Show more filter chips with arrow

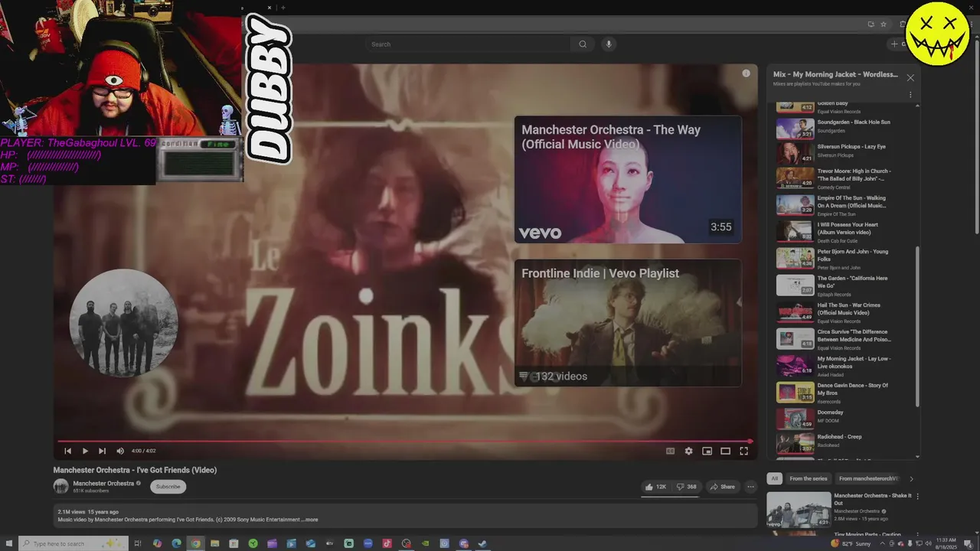pyautogui.click(x=911, y=478)
